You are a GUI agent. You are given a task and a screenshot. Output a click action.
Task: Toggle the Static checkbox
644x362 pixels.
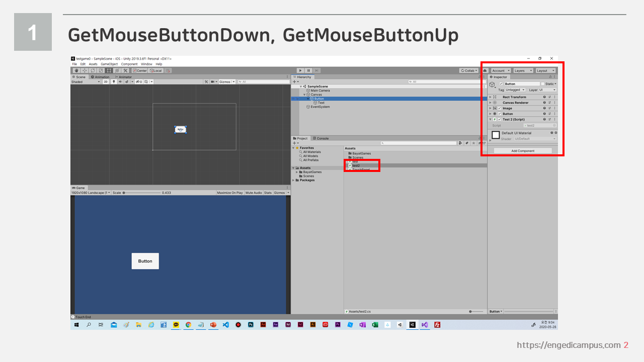click(543, 84)
